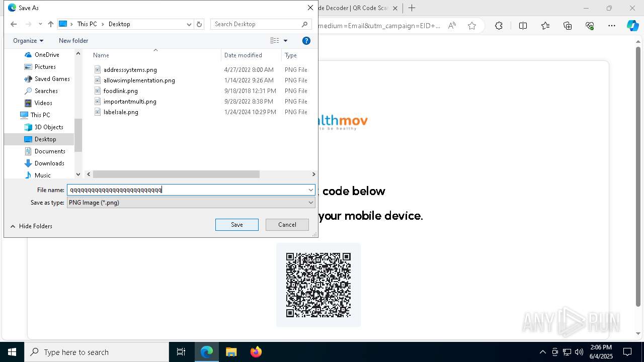Open Saved Games folder
This screenshot has width=644, height=362.
[52, 79]
